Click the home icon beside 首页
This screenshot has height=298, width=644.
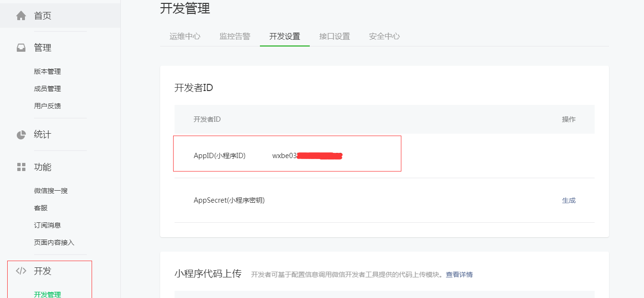pos(21,16)
